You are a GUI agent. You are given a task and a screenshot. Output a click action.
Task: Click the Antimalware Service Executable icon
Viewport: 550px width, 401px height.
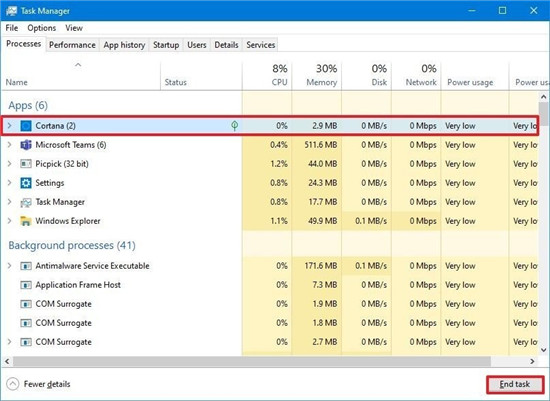tap(26, 266)
